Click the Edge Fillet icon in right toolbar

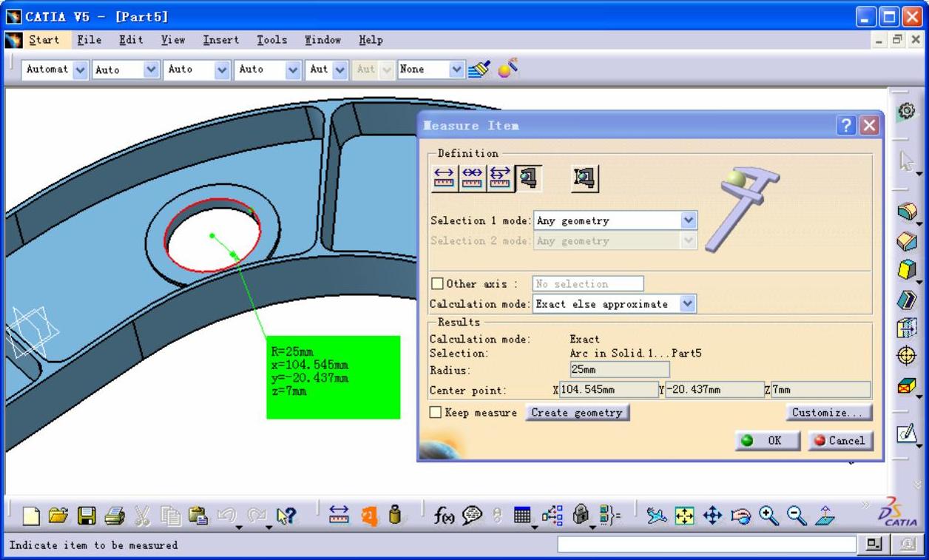tap(906, 213)
